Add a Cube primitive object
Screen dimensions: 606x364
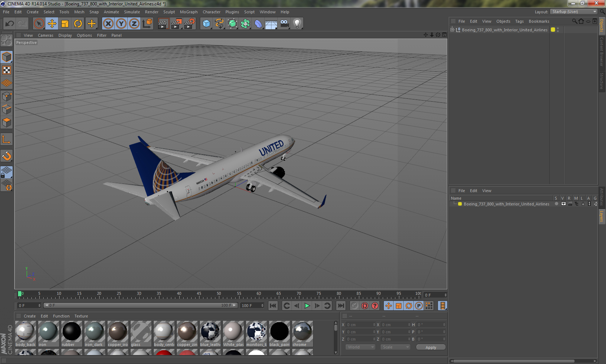206,24
